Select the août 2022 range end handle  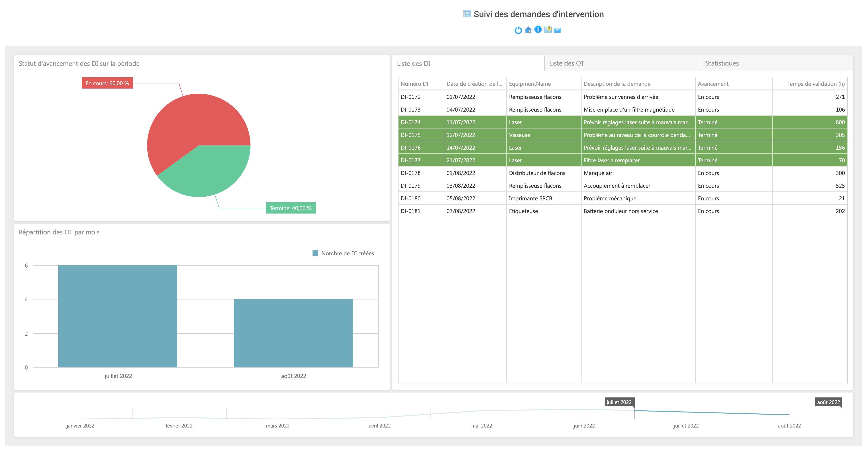click(828, 402)
